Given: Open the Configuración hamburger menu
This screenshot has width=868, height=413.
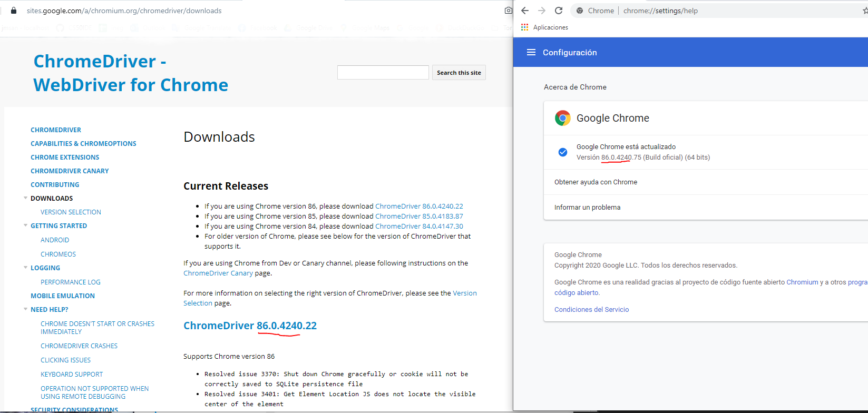Looking at the screenshot, I should 531,52.
